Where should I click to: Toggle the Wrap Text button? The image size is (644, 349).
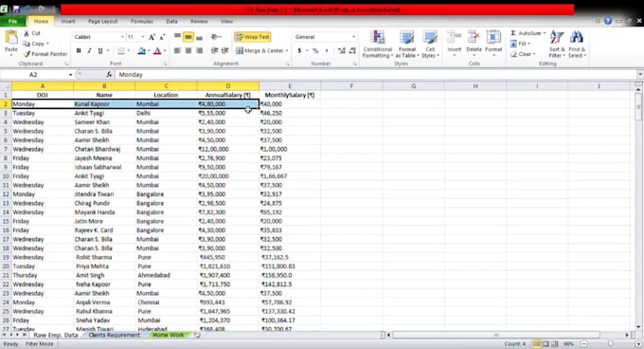(x=253, y=37)
